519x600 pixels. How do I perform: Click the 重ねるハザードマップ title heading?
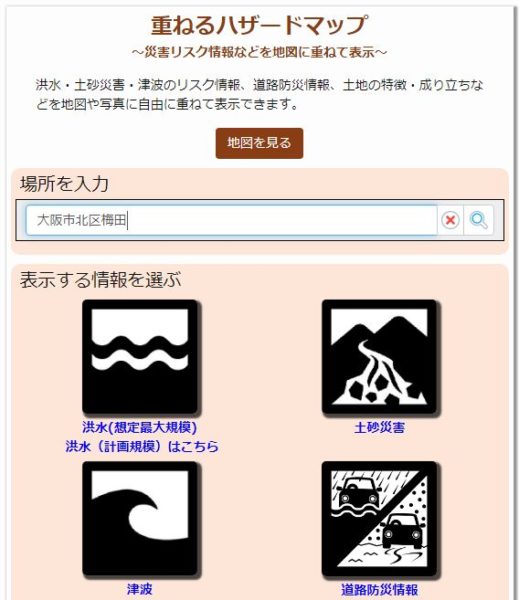pos(259,25)
